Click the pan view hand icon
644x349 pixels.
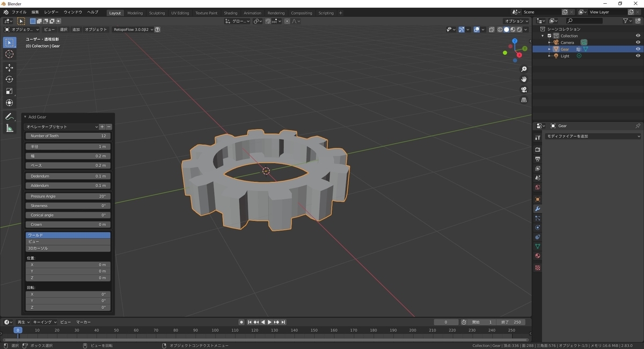524,79
